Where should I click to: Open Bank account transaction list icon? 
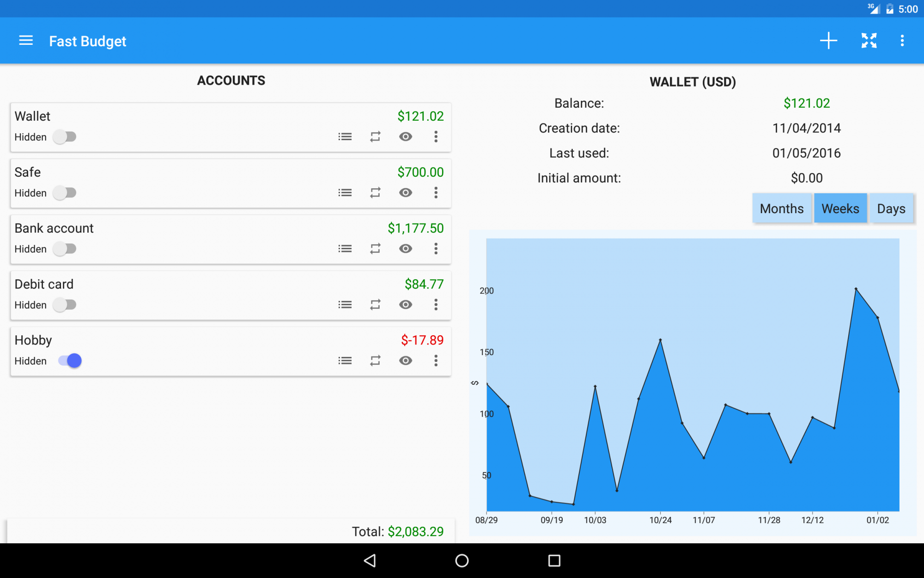click(x=345, y=249)
